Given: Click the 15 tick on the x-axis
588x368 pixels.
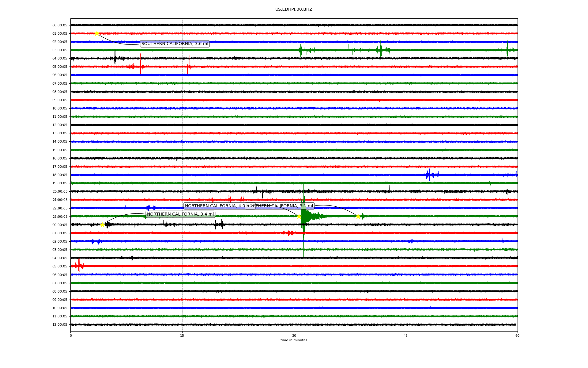Looking at the screenshot, I should (182, 335).
